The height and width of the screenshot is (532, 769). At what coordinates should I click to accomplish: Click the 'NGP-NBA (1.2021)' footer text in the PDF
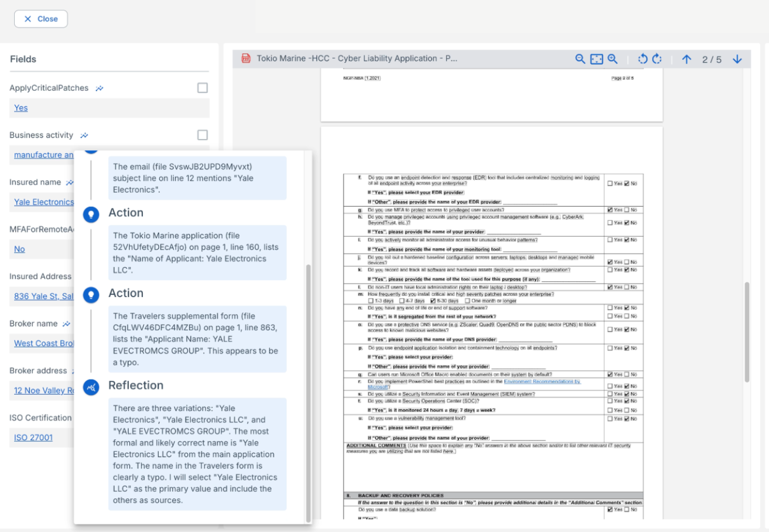(x=362, y=78)
